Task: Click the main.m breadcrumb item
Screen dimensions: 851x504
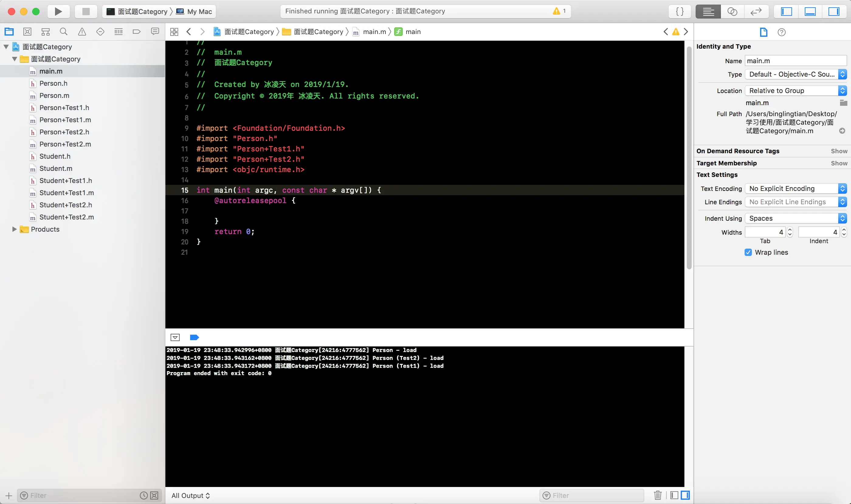Action: [x=374, y=32]
